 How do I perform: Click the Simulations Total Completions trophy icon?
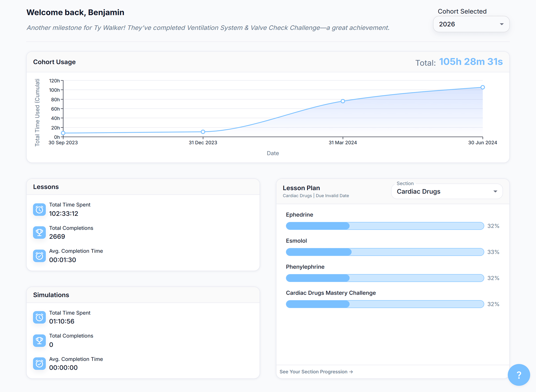coord(39,341)
